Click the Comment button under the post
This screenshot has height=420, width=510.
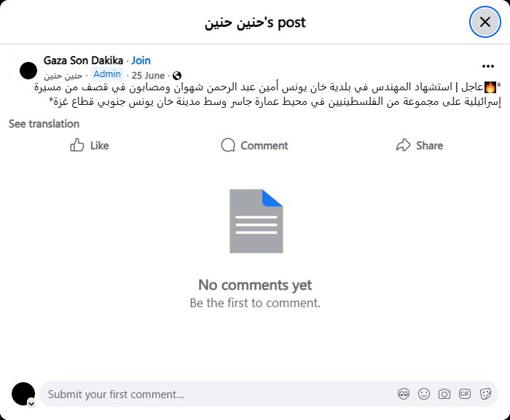pos(254,146)
